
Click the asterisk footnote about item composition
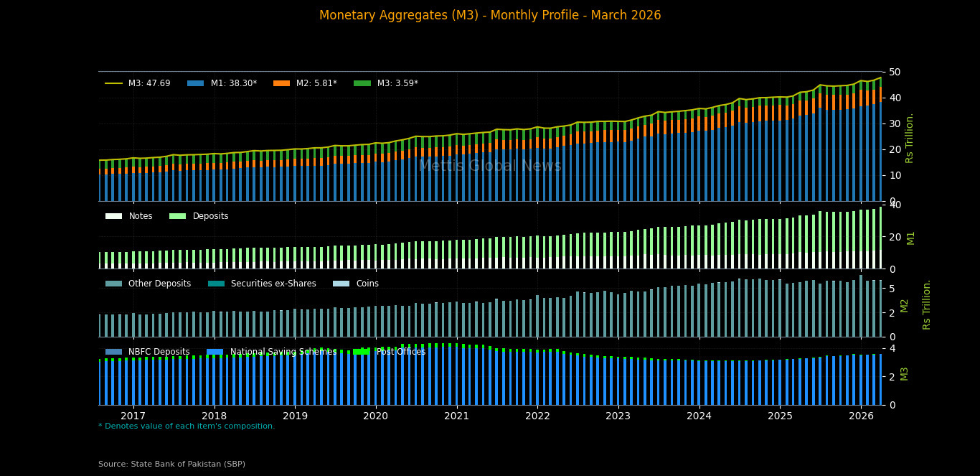point(187,426)
